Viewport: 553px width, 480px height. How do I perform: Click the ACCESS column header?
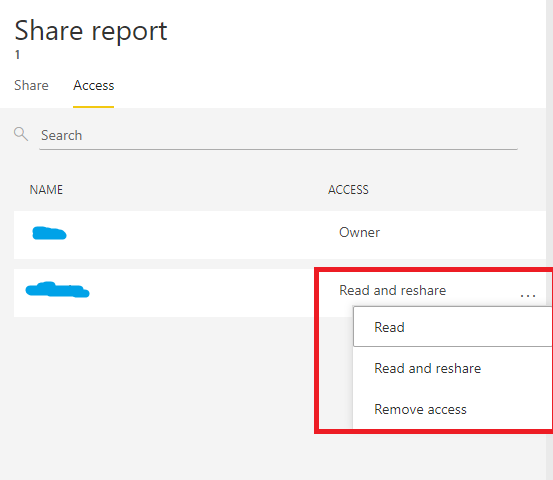point(348,190)
